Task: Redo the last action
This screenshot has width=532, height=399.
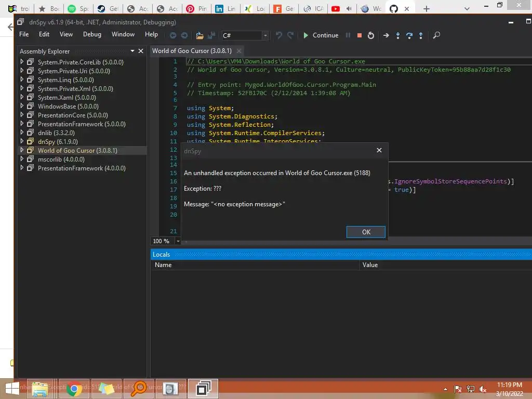Action: coord(290,35)
